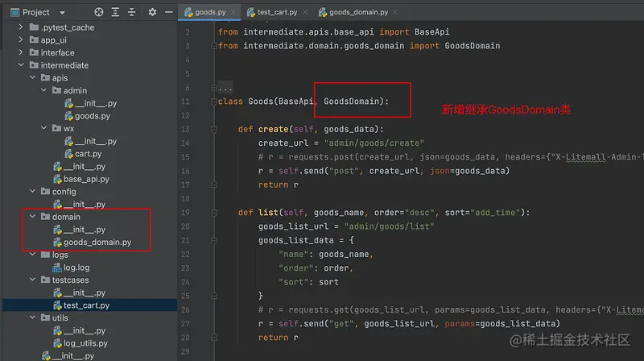Click the Collapse All icon in Project toolbar
This screenshot has height=361, width=644.
131,12
